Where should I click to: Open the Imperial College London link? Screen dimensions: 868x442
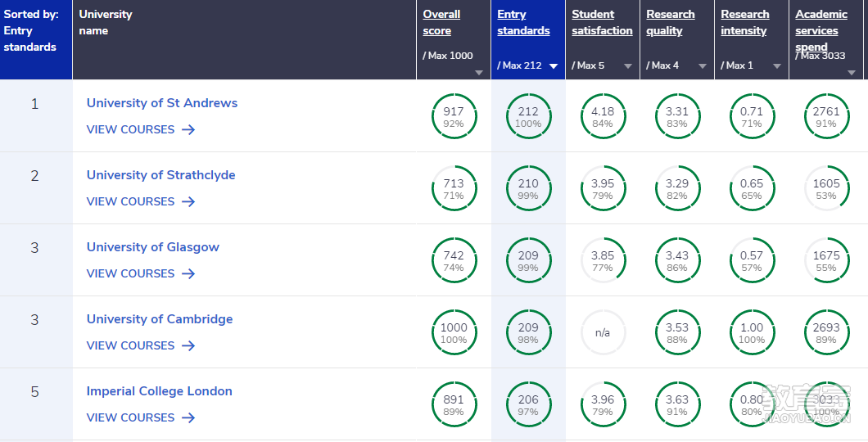coord(159,391)
